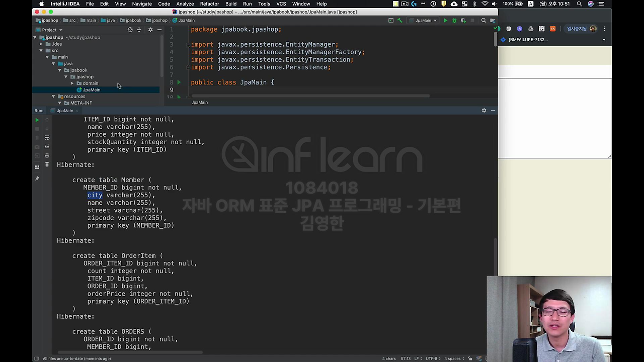Image resolution: width=644 pixels, height=362 pixels.
Task: Select JpaMain class in Project tree
Action: coord(91,89)
